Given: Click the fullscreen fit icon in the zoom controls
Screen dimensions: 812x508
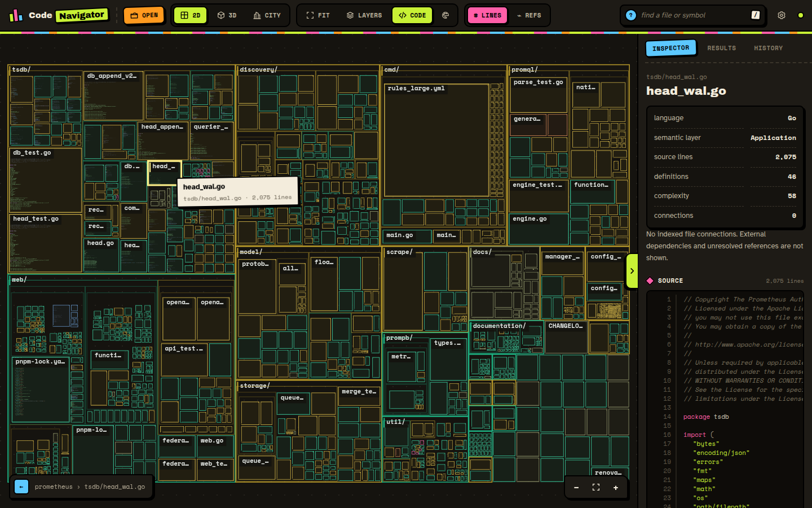Looking at the screenshot, I should click(x=596, y=488).
